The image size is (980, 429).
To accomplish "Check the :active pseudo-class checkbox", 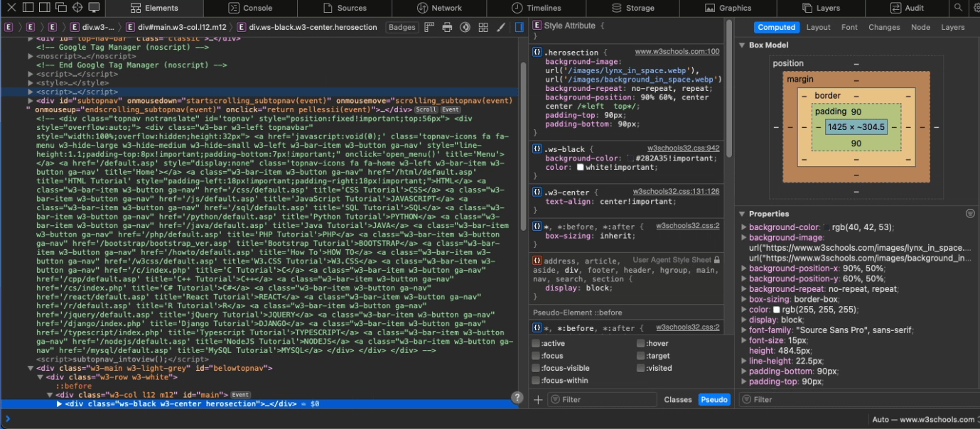I will [536, 344].
